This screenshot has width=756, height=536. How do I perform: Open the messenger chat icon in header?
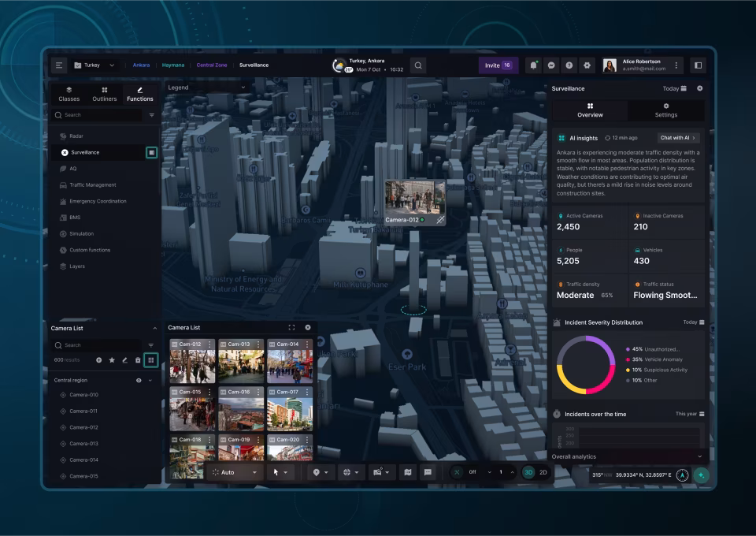tap(551, 65)
